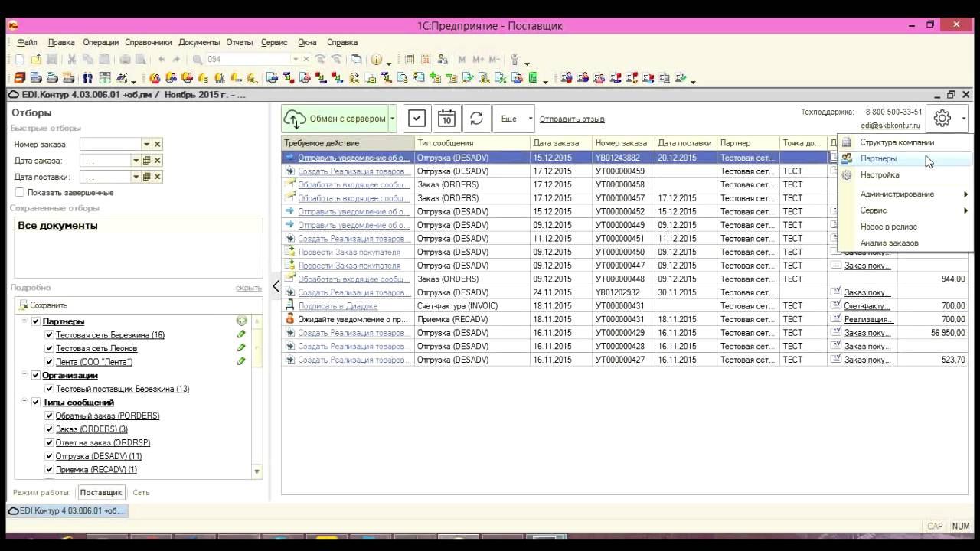Screen dimensions: 980x551
Task: Click the calendar 10 date button
Action: click(446, 119)
